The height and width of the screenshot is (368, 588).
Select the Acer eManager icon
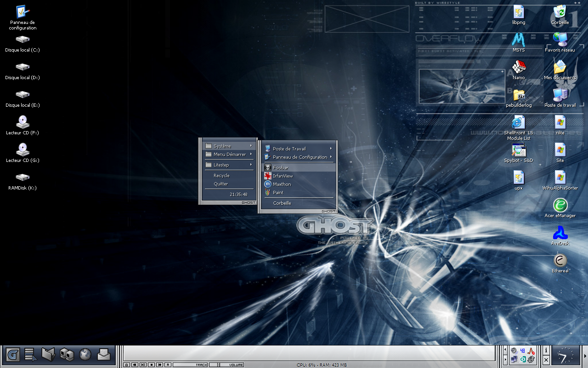[560, 208]
